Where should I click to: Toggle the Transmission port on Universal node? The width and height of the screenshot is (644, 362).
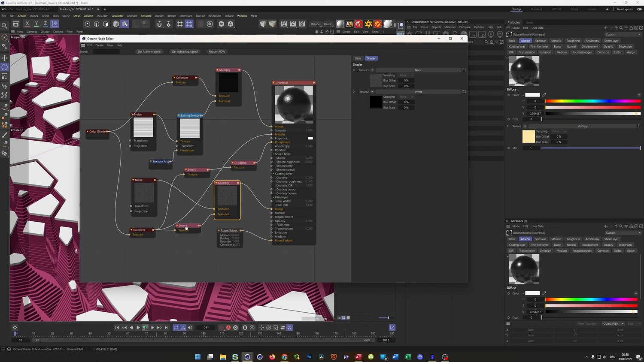pos(271,229)
